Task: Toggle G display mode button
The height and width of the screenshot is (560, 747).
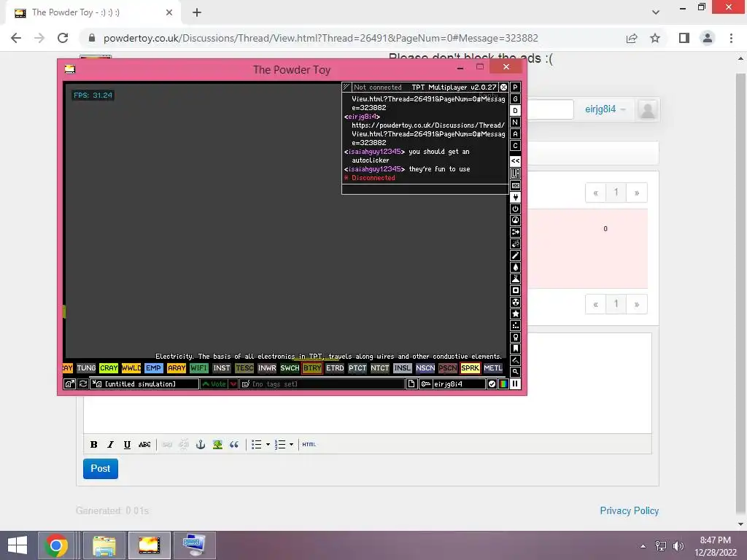Action: coord(515,99)
